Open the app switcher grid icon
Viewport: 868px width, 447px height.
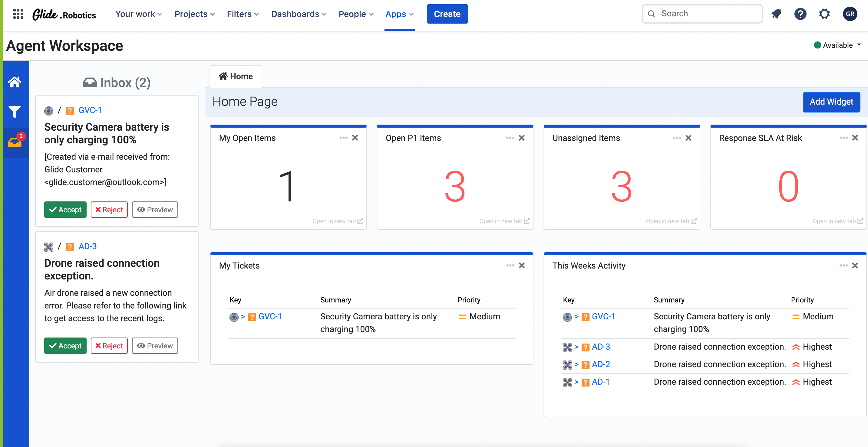(x=18, y=14)
